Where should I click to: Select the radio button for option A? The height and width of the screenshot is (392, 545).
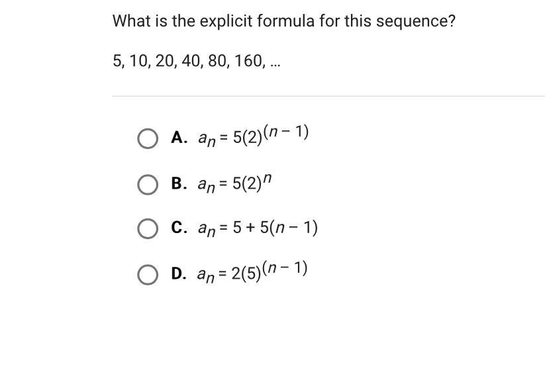tap(148, 138)
